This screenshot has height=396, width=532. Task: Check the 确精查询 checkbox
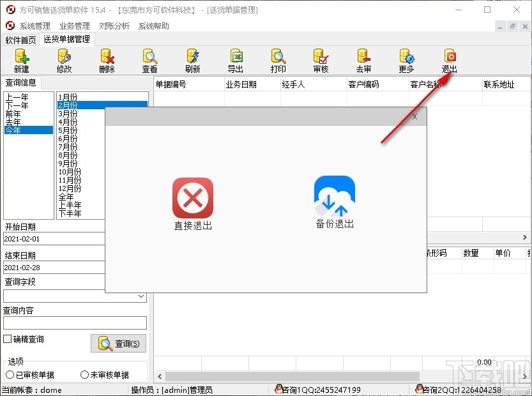(6, 339)
